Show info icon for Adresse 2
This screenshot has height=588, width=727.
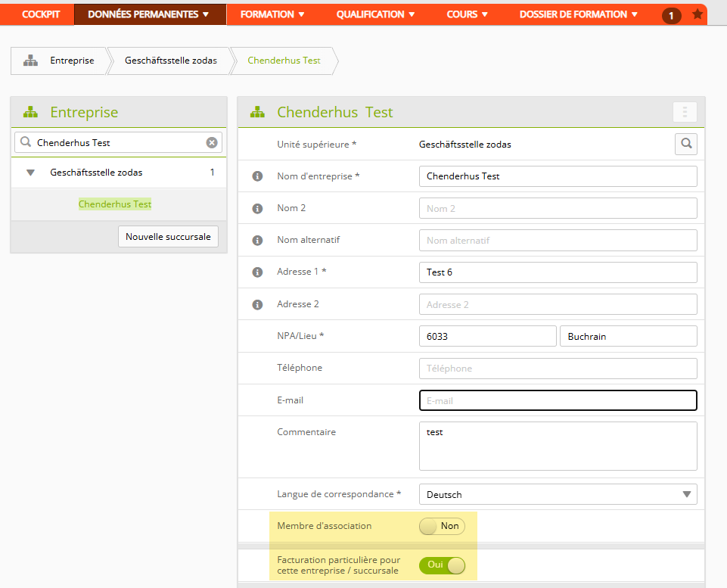click(x=257, y=305)
